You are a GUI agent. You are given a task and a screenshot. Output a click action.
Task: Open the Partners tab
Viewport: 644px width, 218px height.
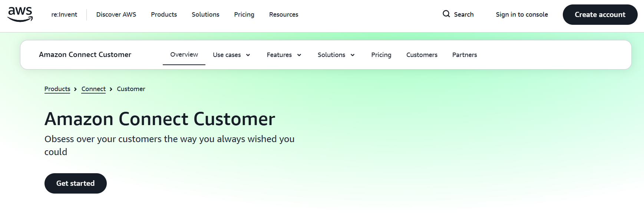pyautogui.click(x=465, y=55)
